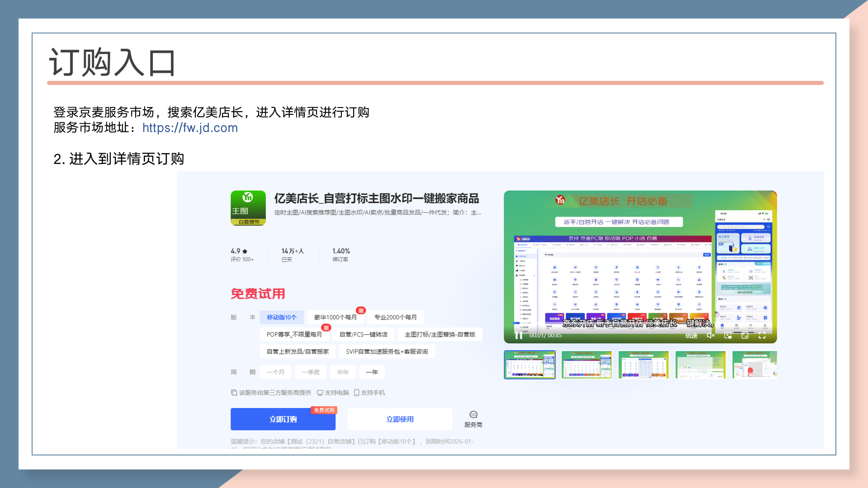Click the picture-in-picture icon in video
Image resolution: width=868 pixels, height=488 pixels.
pyautogui.click(x=728, y=335)
